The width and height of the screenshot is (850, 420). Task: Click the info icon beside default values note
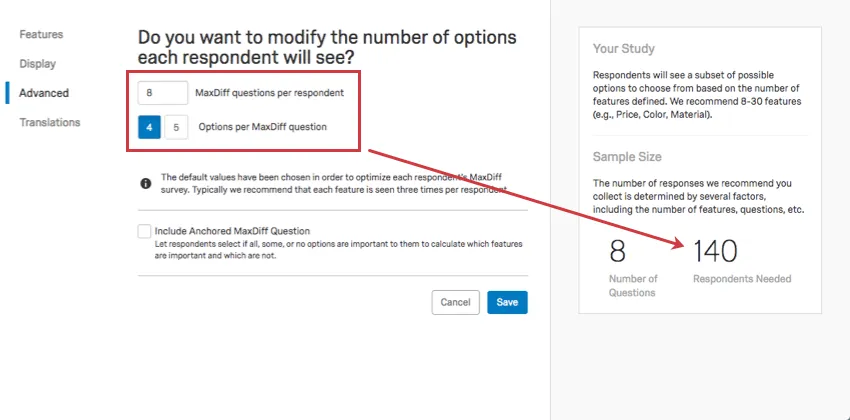click(146, 183)
